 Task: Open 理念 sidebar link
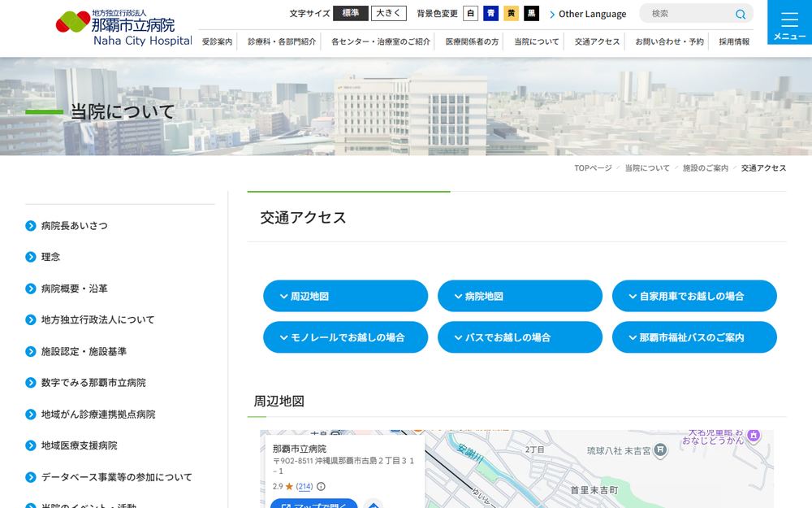pos(50,257)
